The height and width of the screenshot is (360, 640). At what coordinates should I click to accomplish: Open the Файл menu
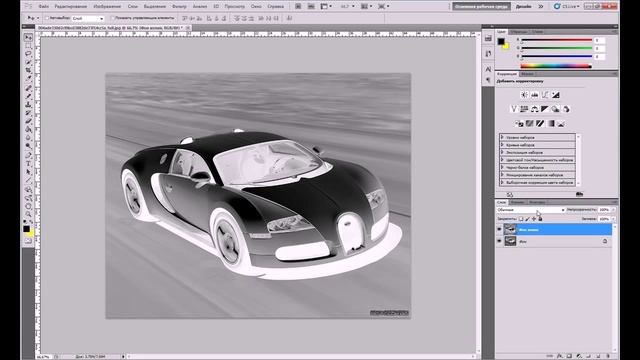(x=44, y=7)
